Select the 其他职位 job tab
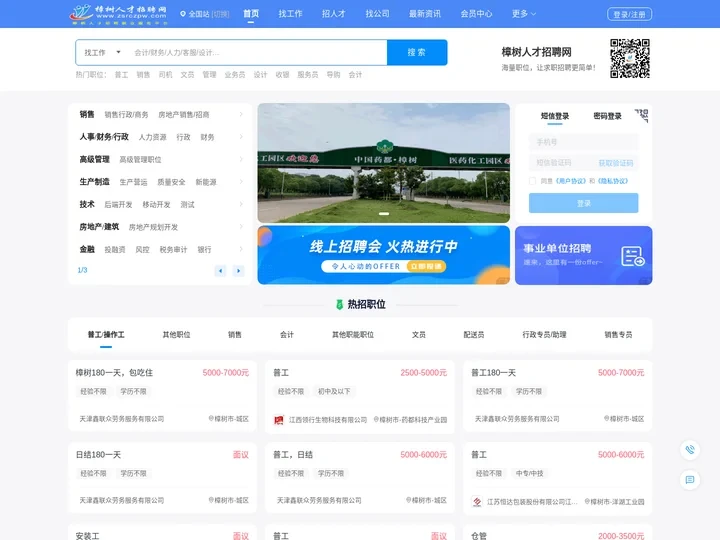720x540 pixels. 176,335
